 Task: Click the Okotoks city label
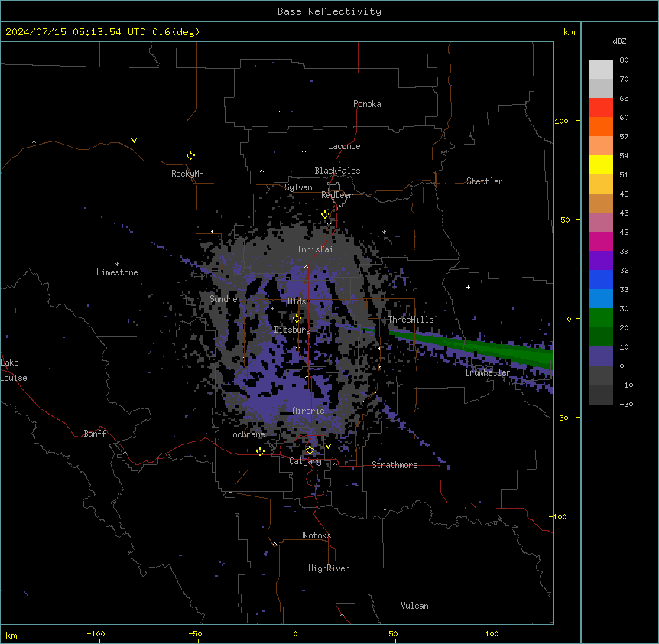coord(315,535)
